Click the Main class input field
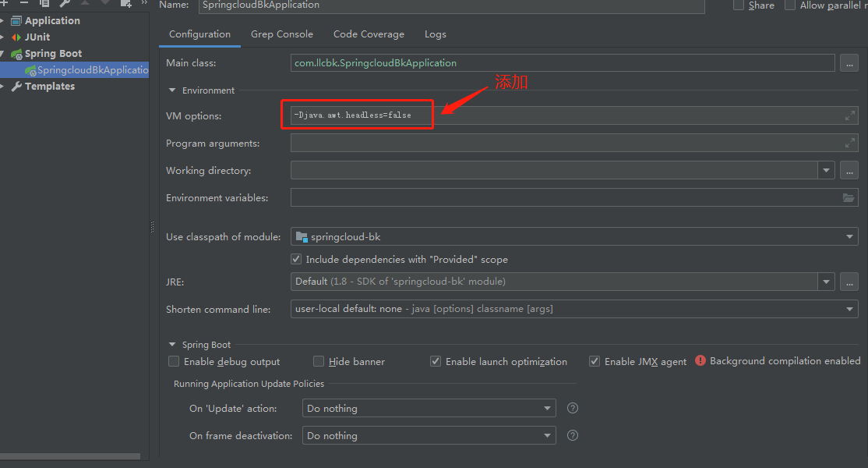868x468 pixels. [563, 63]
